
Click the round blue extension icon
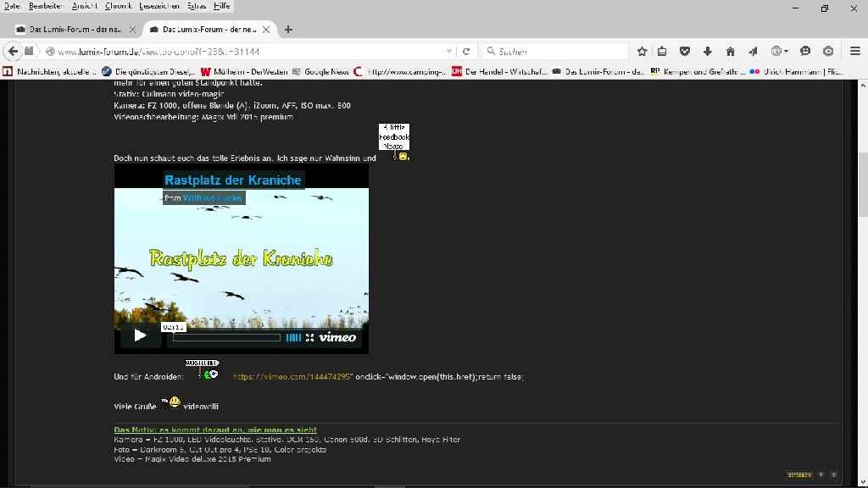click(x=828, y=52)
